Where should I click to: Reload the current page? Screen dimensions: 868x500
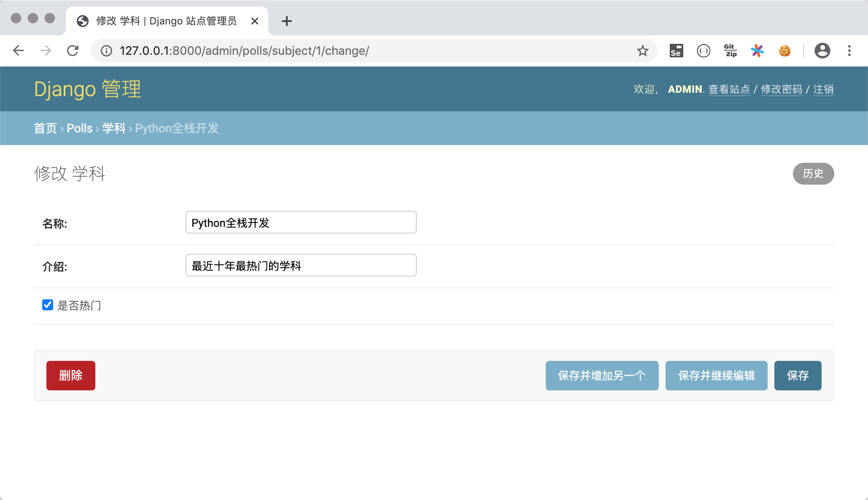73,51
